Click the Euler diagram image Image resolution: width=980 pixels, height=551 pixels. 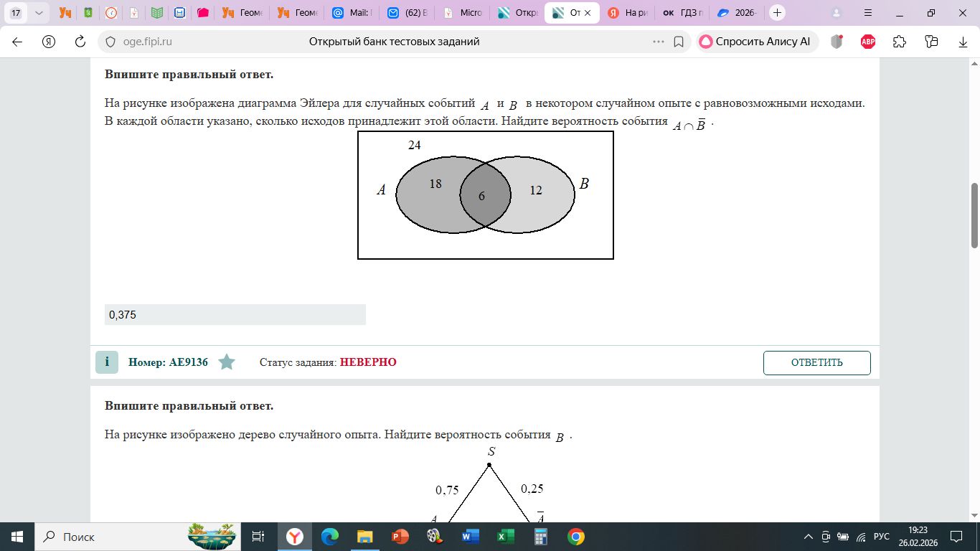click(x=486, y=195)
